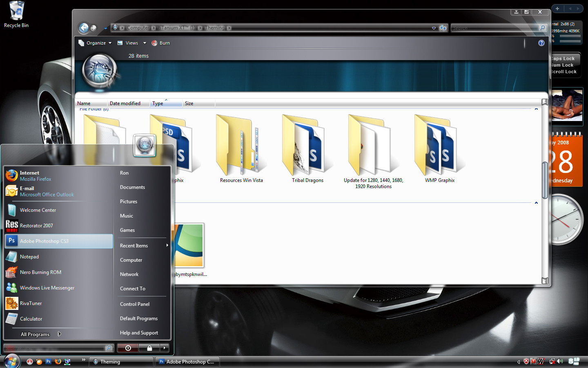The height and width of the screenshot is (368, 588).
Task: Expand the shutdown options arrow
Action: click(x=165, y=348)
